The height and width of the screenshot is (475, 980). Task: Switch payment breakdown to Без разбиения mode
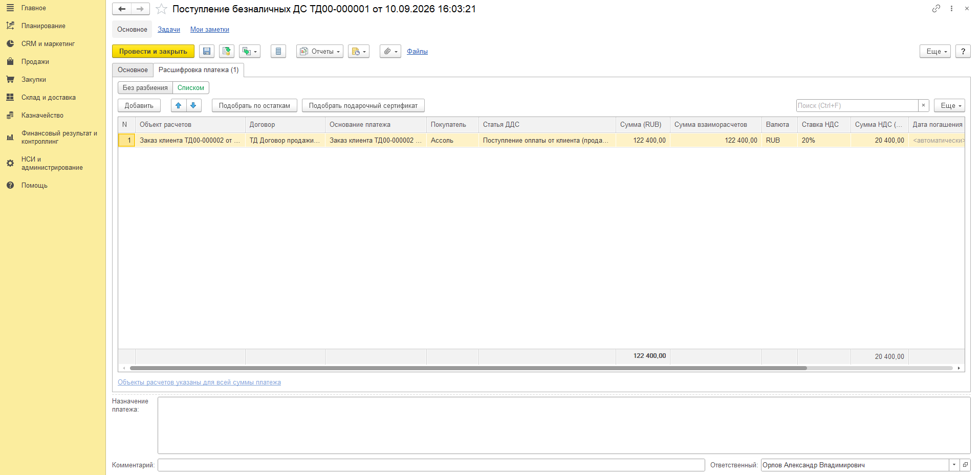(x=145, y=87)
